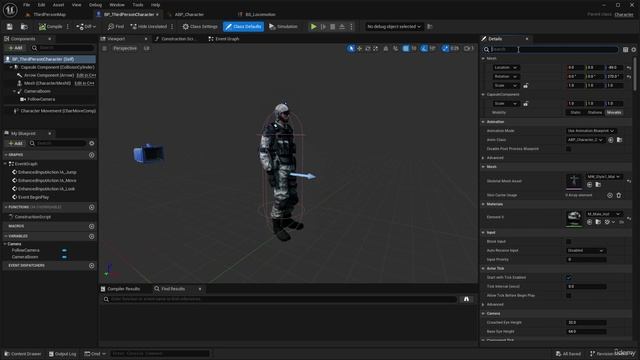
Task: Open My Blueprint settings gear
Action: 91,143
